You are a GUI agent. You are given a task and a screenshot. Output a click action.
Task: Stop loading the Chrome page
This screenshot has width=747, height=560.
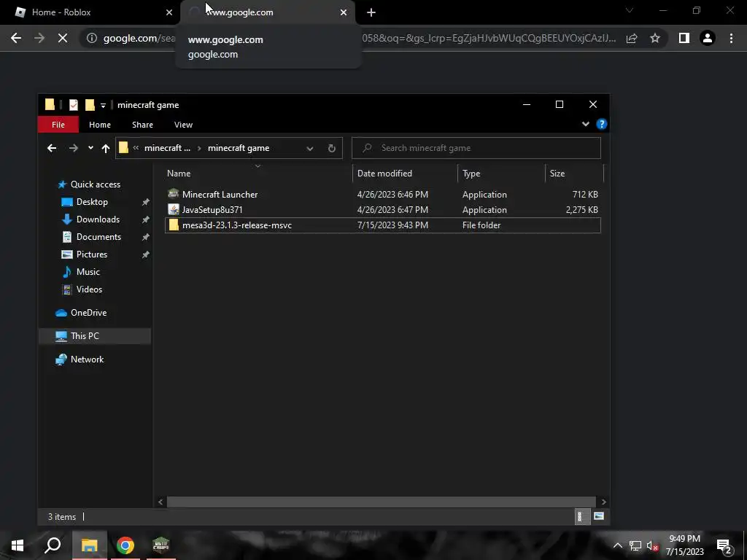point(63,38)
